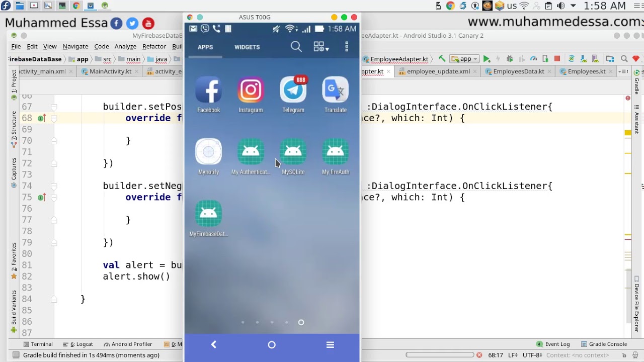The image size is (644, 362).
Task: Open the Refactor menu
Action: tap(154, 46)
